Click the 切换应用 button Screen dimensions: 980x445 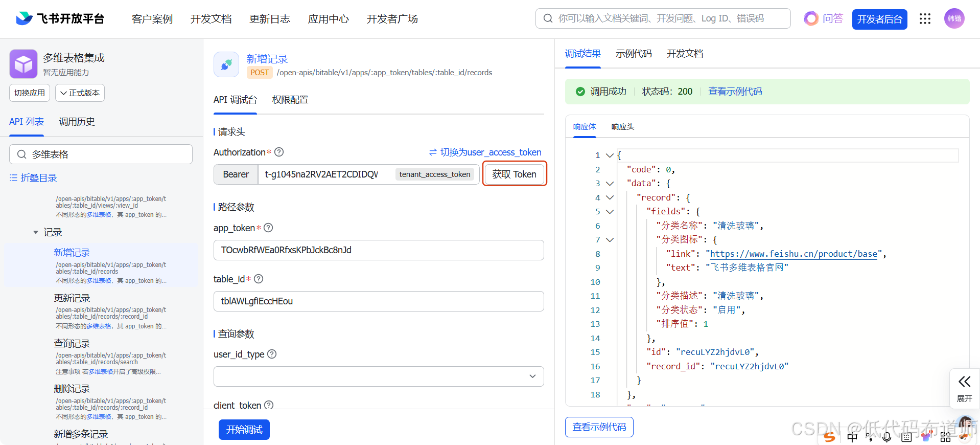coord(30,93)
